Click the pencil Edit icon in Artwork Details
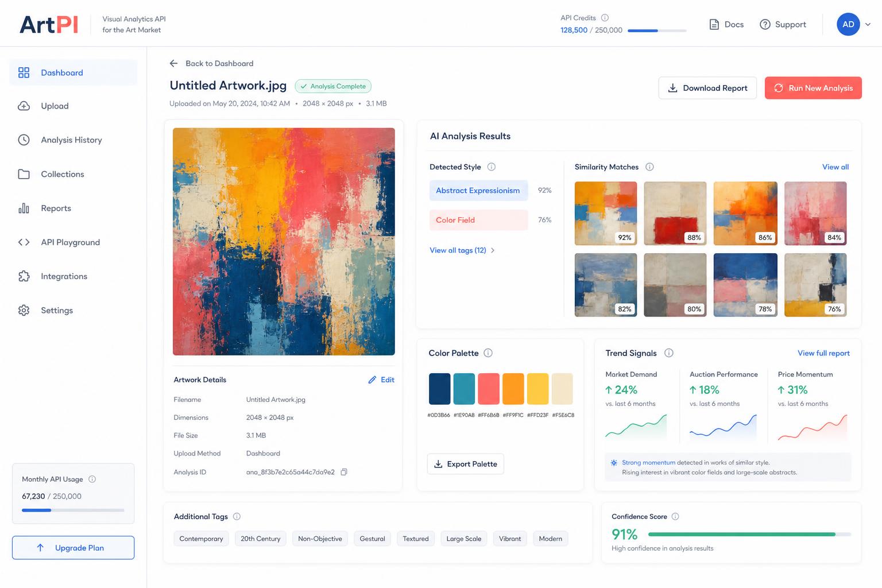This screenshot has width=882, height=588. (372, 380)
